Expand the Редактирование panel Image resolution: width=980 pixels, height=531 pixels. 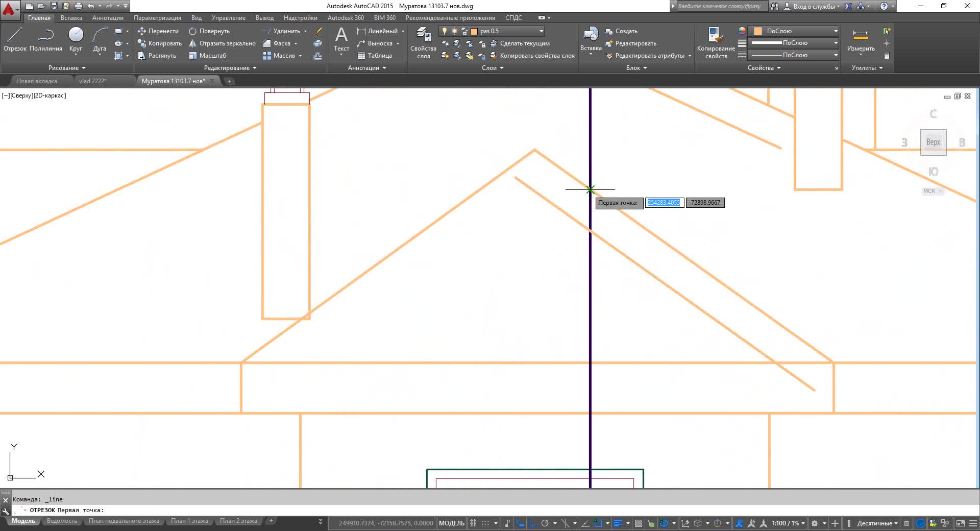click(x=230, y=68)
